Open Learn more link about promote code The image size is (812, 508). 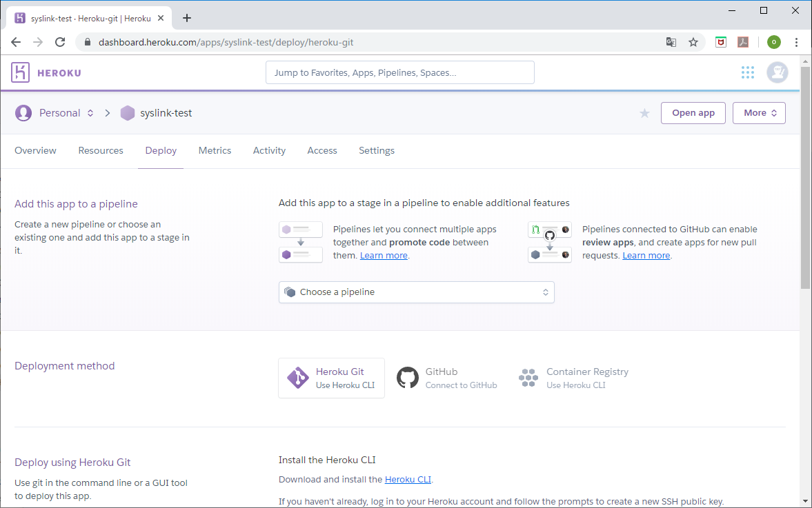(384, 256)
